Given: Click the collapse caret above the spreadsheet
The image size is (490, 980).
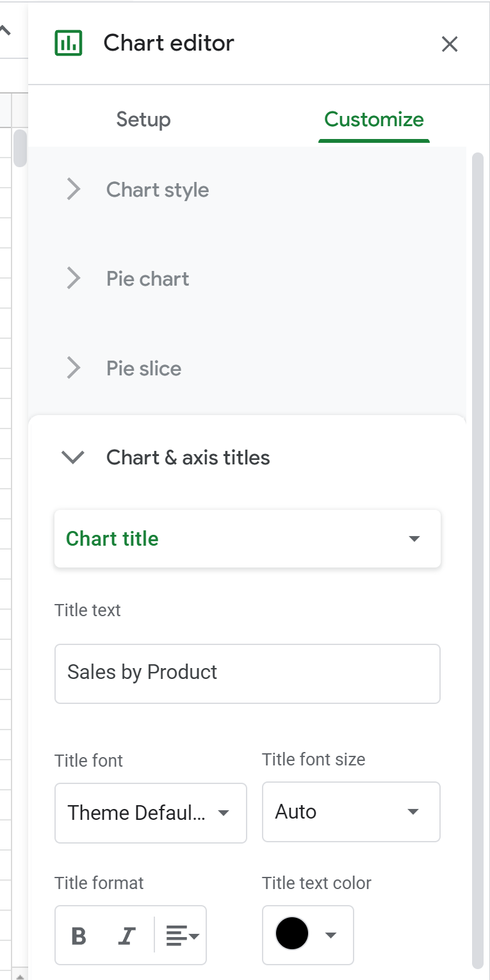Looking at the screenshot, I should [5, 30].
